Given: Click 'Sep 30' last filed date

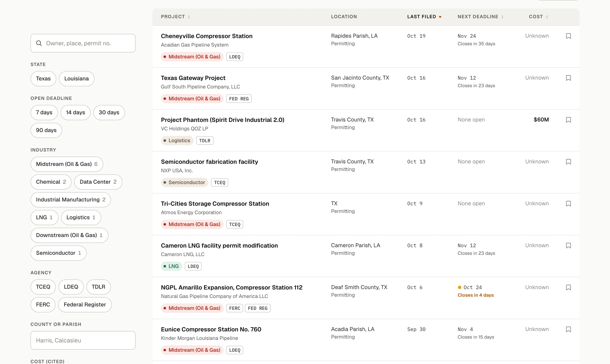Looking at the screenshot, I should tap(416, 330).
